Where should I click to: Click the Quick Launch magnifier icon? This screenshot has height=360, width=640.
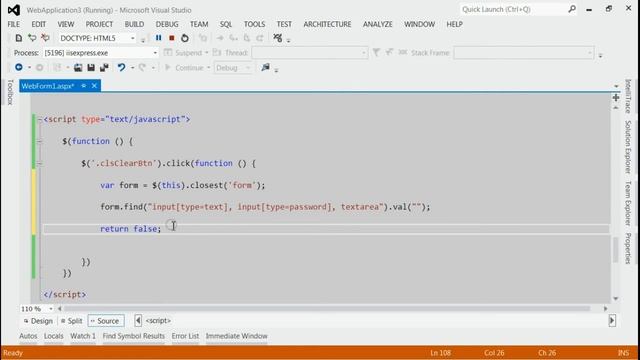coord(572,9)
